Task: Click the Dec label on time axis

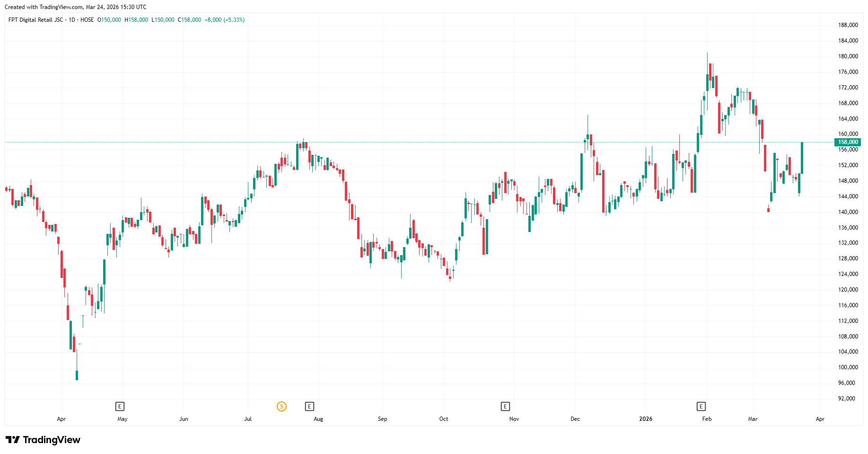Action: [x=575, y=419]
